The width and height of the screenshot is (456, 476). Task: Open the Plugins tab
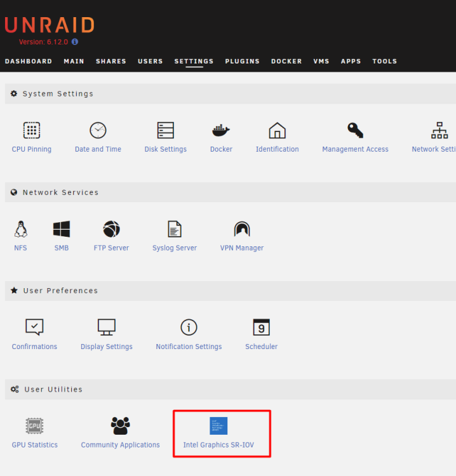[x=242, y=62]
